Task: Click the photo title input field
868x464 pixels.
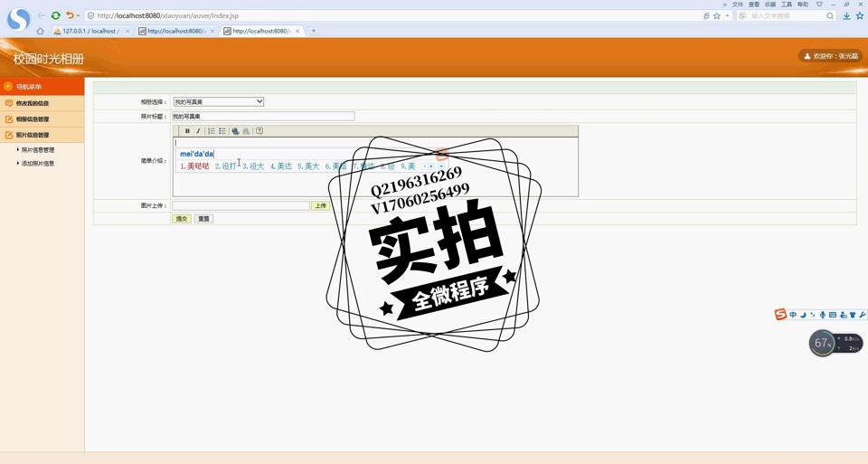Action: pos(263,117)
